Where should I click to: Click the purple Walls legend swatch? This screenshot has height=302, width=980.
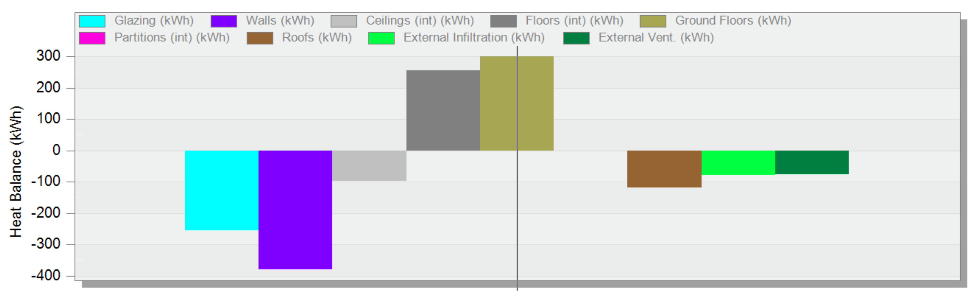(x=224, y=21)
